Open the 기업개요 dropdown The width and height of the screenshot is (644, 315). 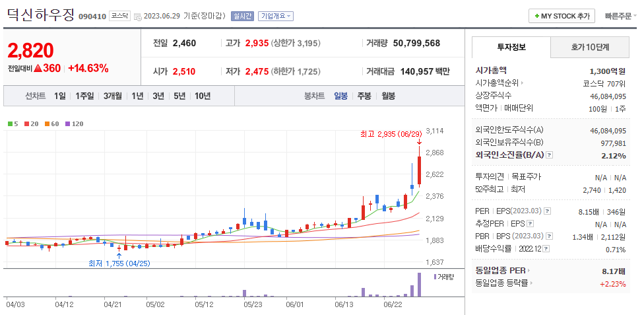tap(276, 16)
